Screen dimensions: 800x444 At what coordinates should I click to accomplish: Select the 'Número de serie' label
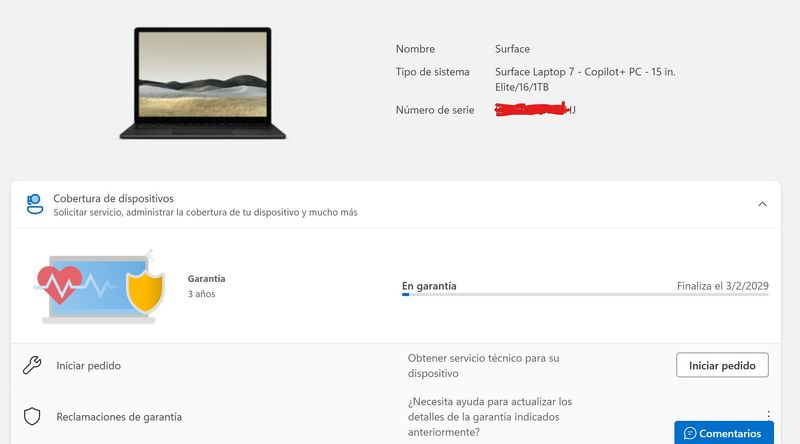click(435, 110)
